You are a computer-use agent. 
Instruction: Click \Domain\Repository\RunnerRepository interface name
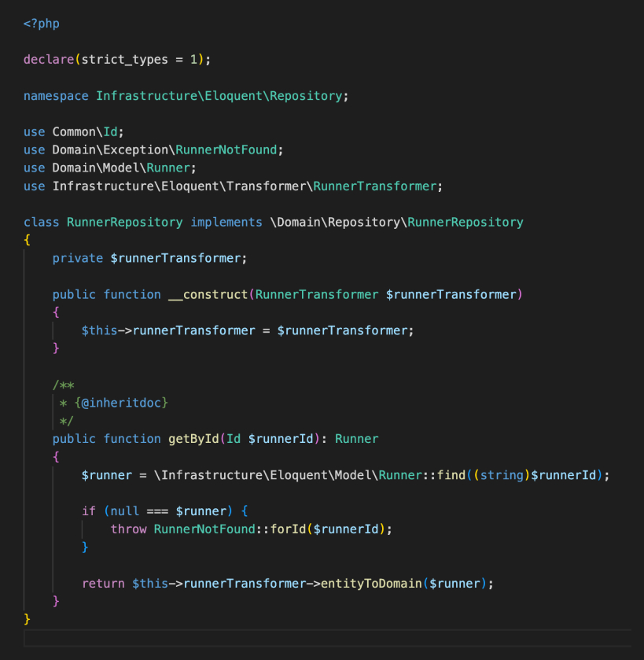[396, 222]
